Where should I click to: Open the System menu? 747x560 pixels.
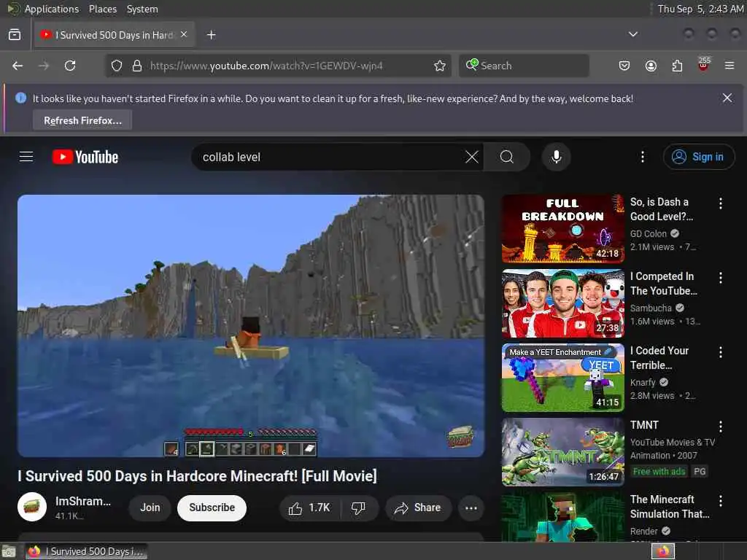[x=142, y=9]
